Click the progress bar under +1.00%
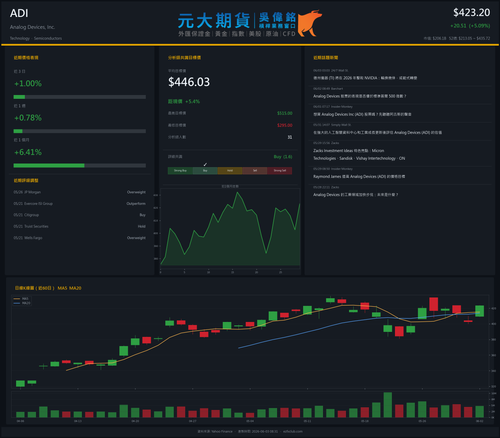The height and width of the screenshot is (438, 500). click(x=80, y=97)
